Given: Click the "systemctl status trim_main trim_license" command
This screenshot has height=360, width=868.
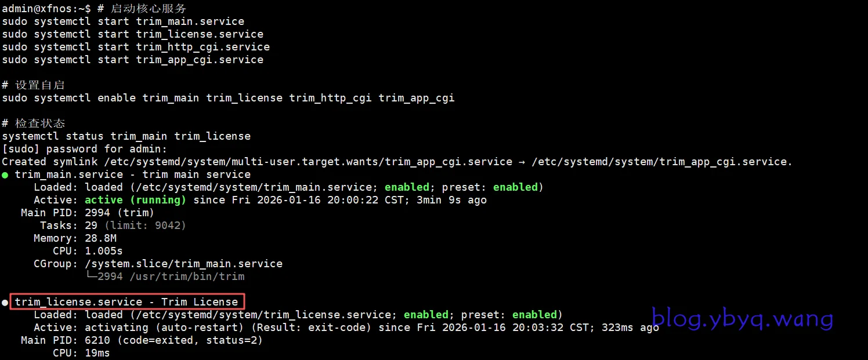Looking at the screenshot, I should [x=126, y=136].
